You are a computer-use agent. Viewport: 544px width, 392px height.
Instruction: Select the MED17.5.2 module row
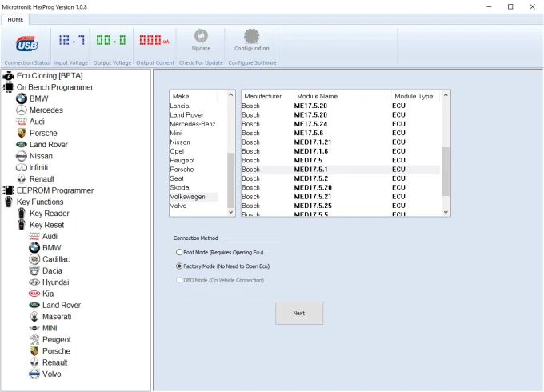point(341,178)
